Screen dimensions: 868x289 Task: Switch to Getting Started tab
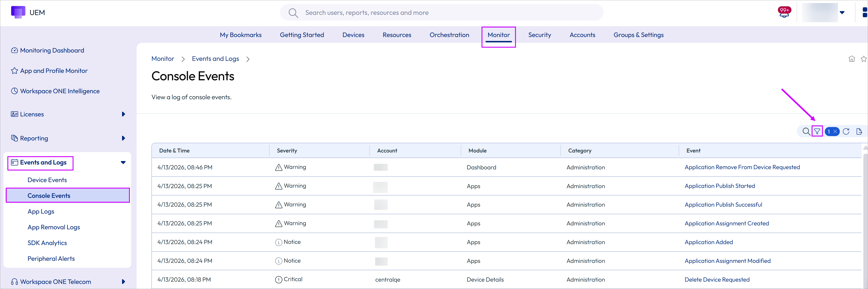[x=302, y=35]
